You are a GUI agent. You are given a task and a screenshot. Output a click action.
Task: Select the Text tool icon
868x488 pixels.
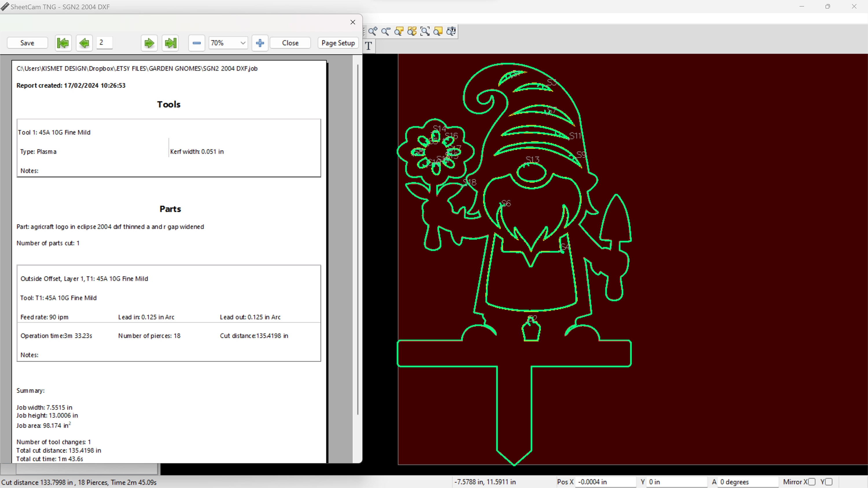pyautogui.click(x=368, y=46)
